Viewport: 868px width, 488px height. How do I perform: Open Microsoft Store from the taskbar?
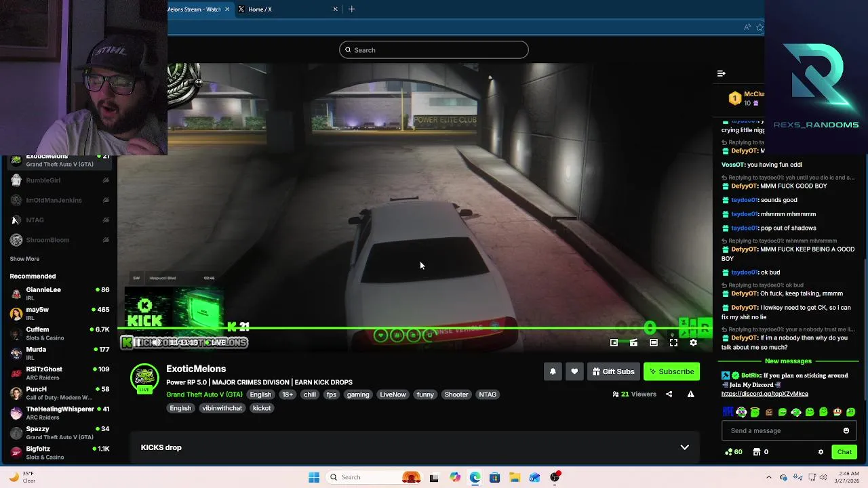(495, 477)
